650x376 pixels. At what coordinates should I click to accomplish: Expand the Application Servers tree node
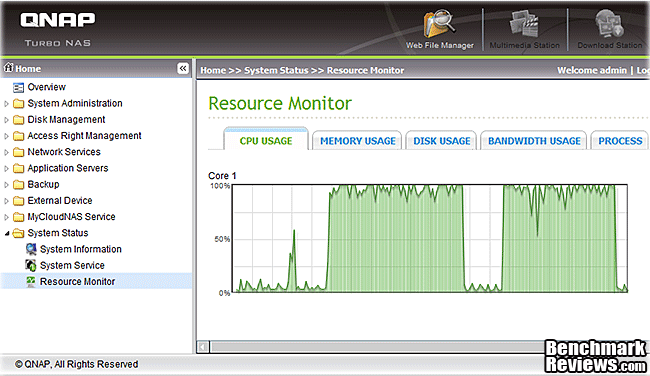tap(6, 168)
